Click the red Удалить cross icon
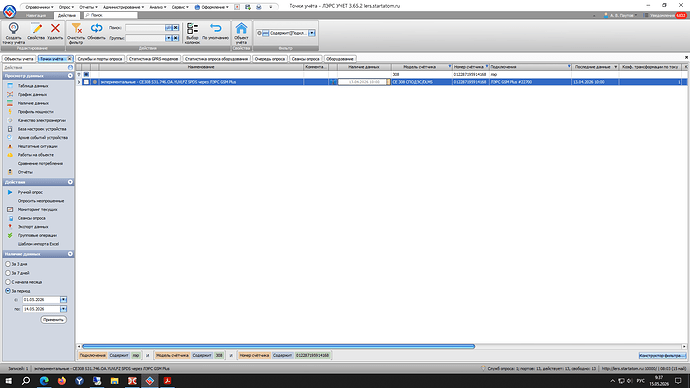 55,29
